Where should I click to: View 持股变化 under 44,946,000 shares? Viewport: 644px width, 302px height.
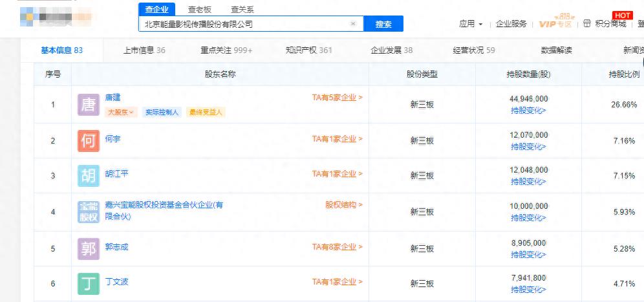point(529,111)
